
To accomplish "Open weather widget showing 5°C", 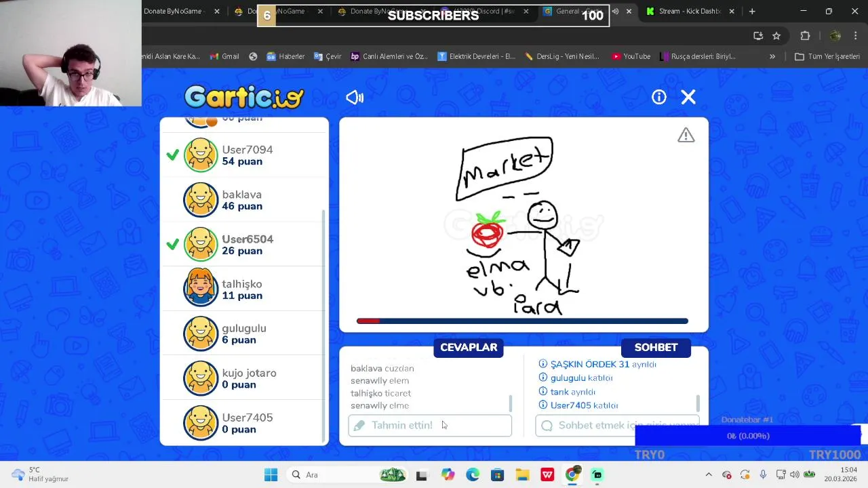I will pos(41,474).
